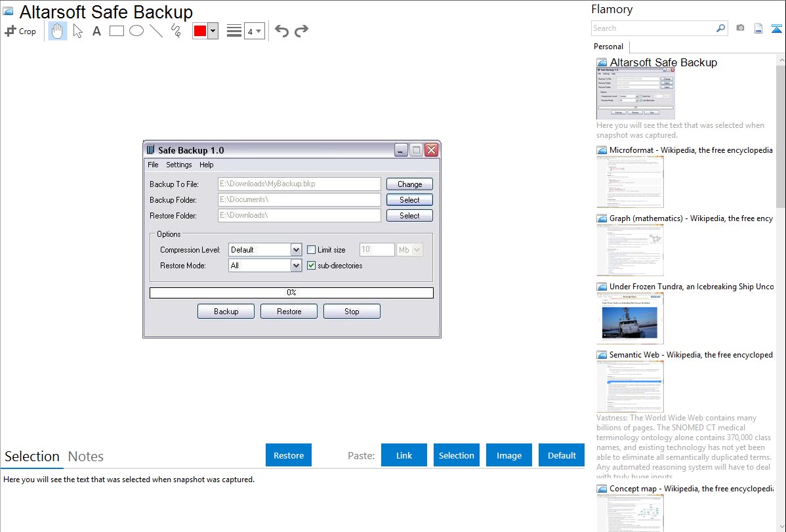
Task: Open the Under Frozen Tundra snapshot thumbnail
Action: coord(630,318)
